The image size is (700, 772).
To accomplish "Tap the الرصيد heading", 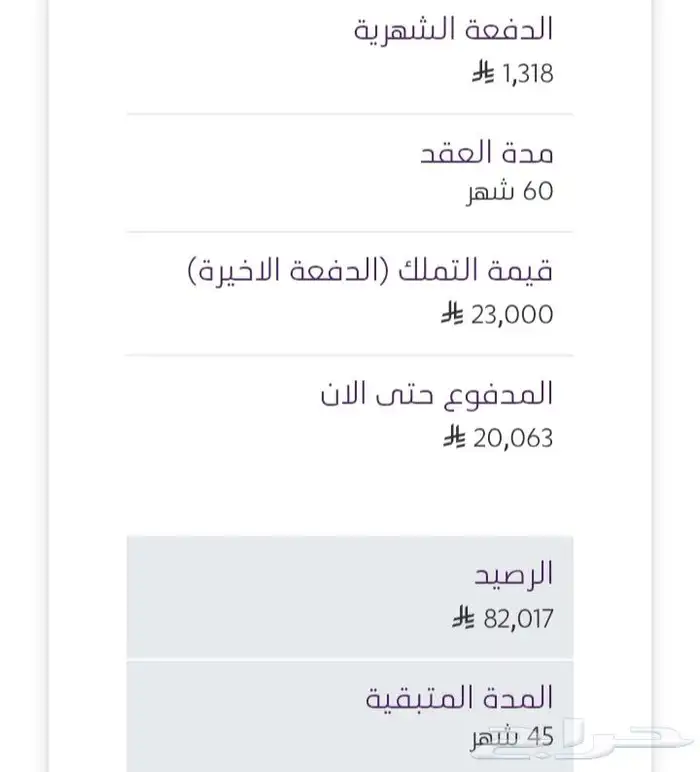I will [514, 575].
